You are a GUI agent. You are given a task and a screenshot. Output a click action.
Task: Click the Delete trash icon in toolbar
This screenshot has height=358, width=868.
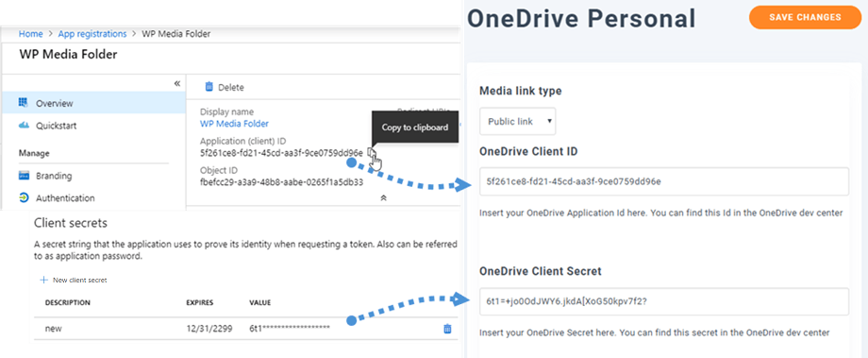tap(209, 87)
